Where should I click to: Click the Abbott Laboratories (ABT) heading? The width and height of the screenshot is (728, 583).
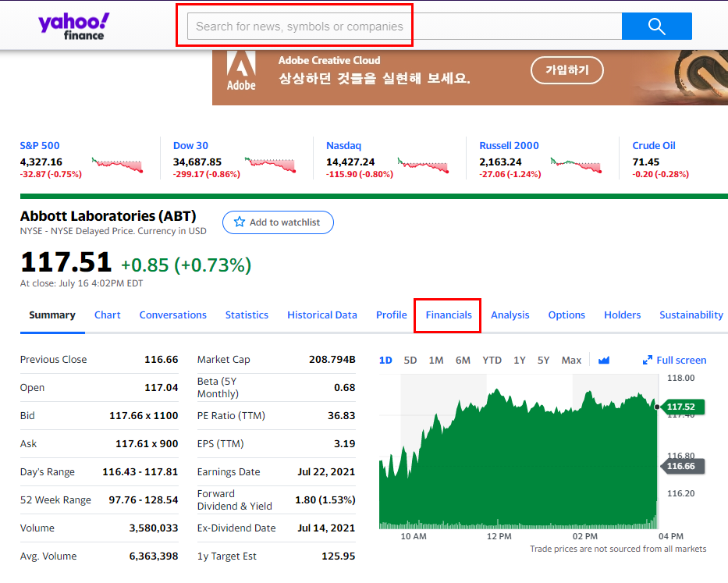click(108, 216)
